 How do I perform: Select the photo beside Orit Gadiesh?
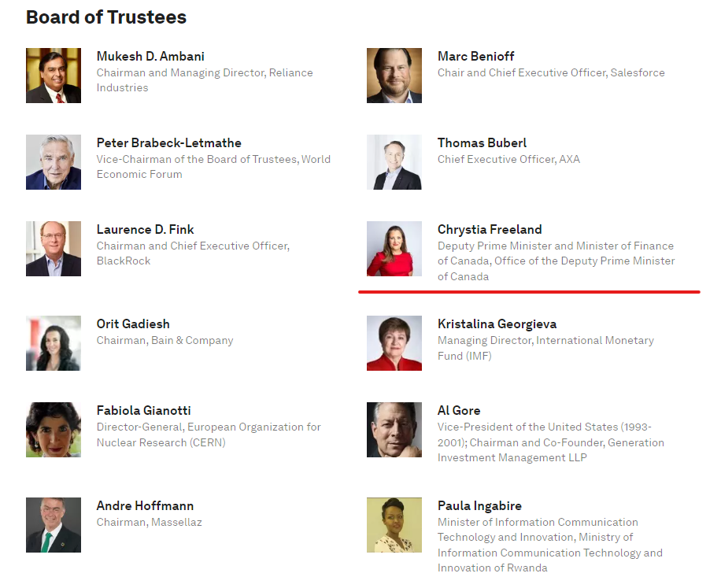point(54,343)
